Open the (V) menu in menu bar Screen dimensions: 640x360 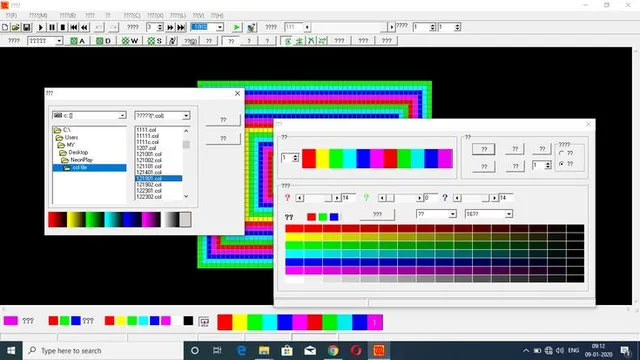point(198,16)
